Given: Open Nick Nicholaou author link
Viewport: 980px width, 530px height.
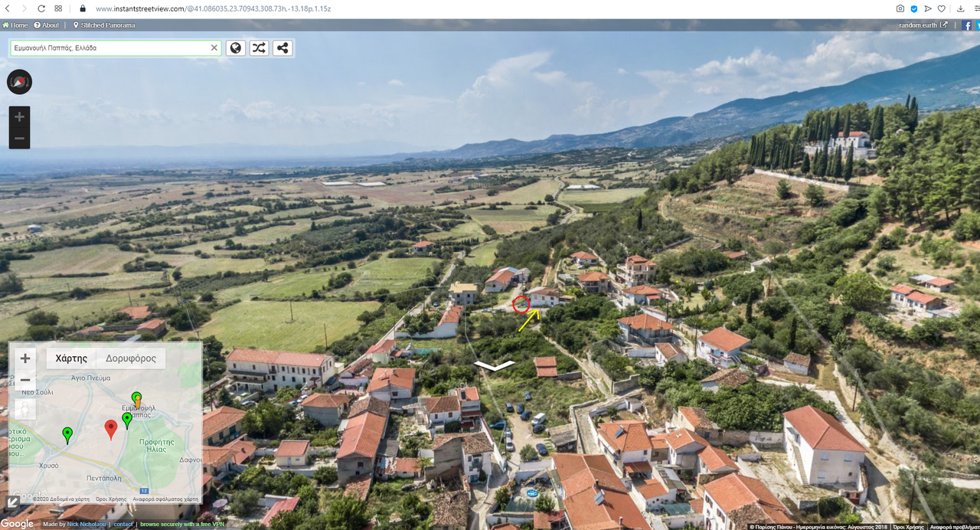Looking at the screenshot, I should (x=87, y=525).
